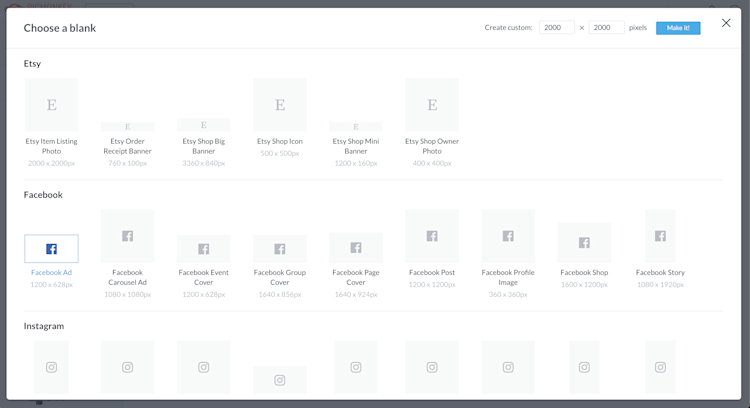Image resolution: width=750 pixels, height=408 pixels.
Task: Select the Etsy Shop Icon template
Action: (x=280, y=105)
